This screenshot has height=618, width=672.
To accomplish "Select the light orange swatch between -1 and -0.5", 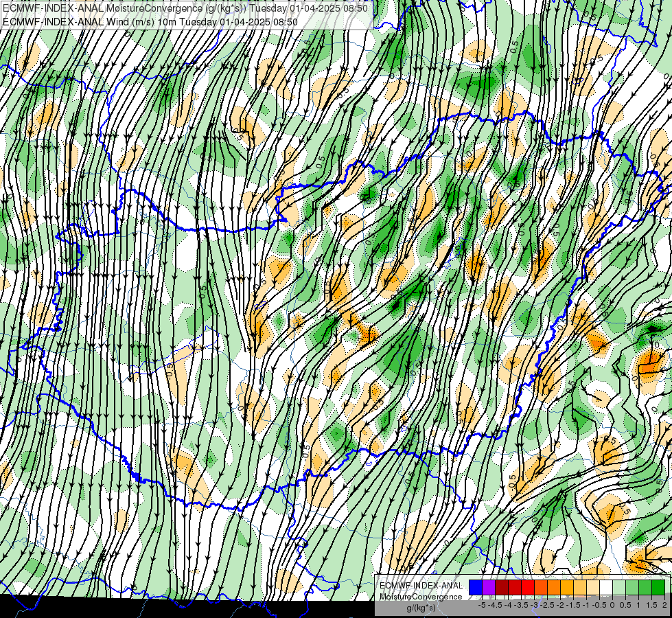I will (x=580, y=588).
